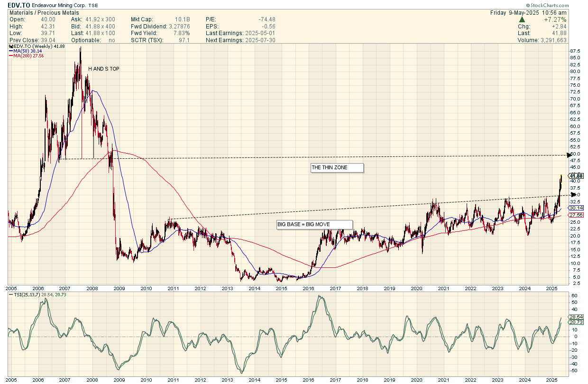Select BIG BASE = BIG MOVE annotation box
This screenshot has width=588, height=384.
click(x=315, y=224)
